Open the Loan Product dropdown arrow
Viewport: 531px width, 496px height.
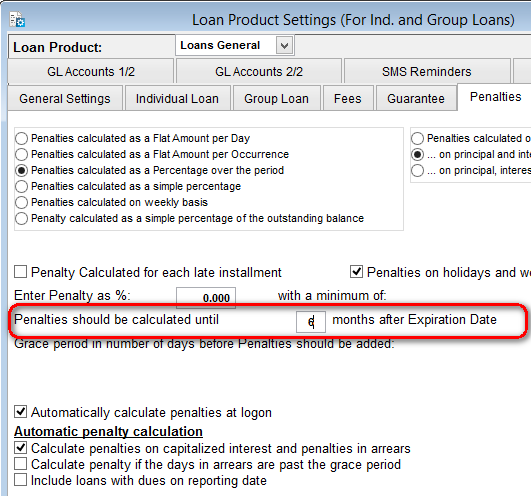point(284,45)
